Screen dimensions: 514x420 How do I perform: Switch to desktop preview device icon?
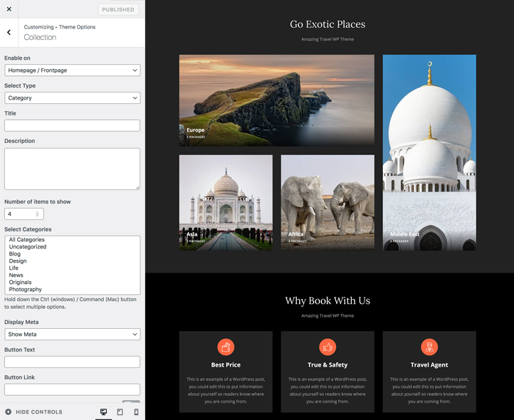[103, 411]
